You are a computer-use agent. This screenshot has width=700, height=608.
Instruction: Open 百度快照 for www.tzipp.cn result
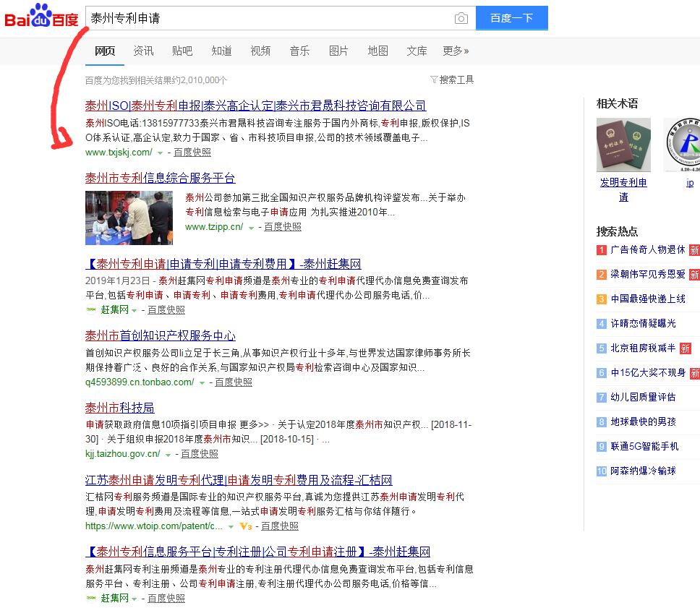(x=283, y=227)
